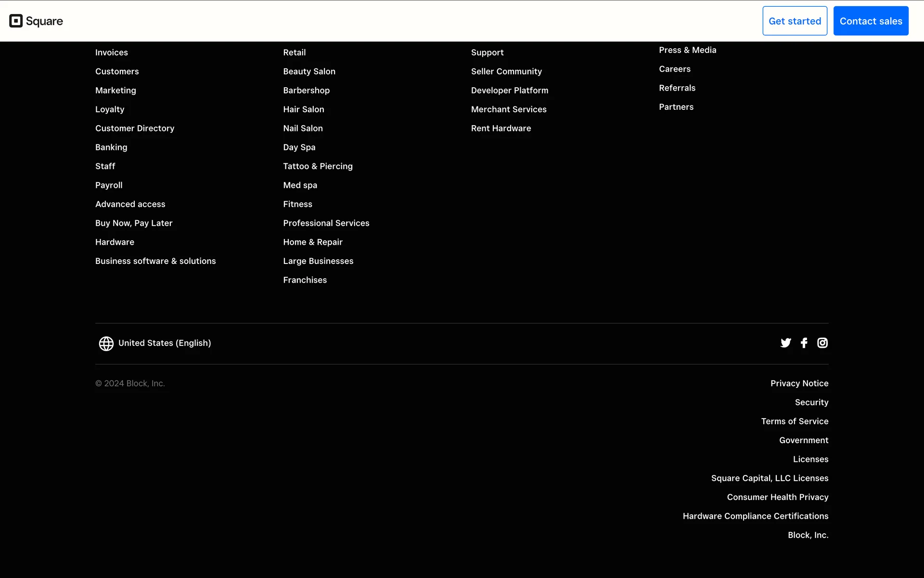
Task: Click the globe language icon
Action: tap(106, 343)
